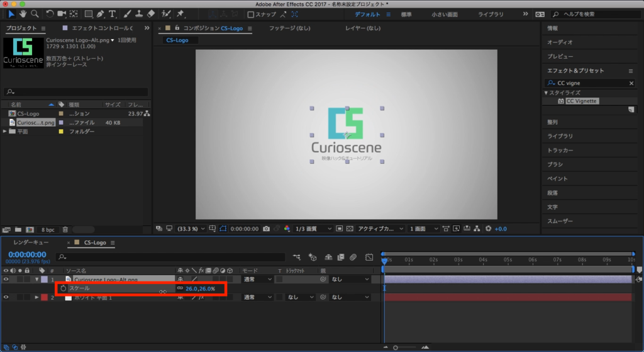This screenshot has height=352, width=644.
Task: Select the Hand tool
Action: (x=23, y=13)
